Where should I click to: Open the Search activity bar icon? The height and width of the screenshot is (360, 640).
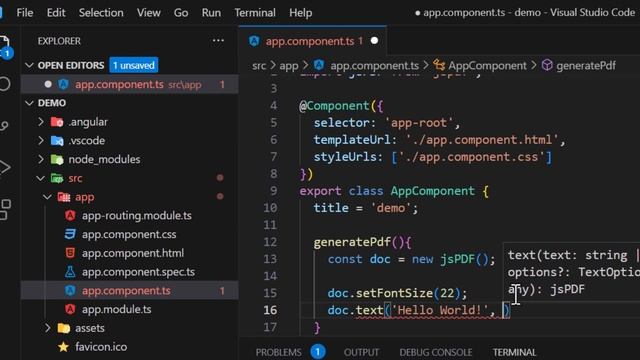(x=5, y=84)
